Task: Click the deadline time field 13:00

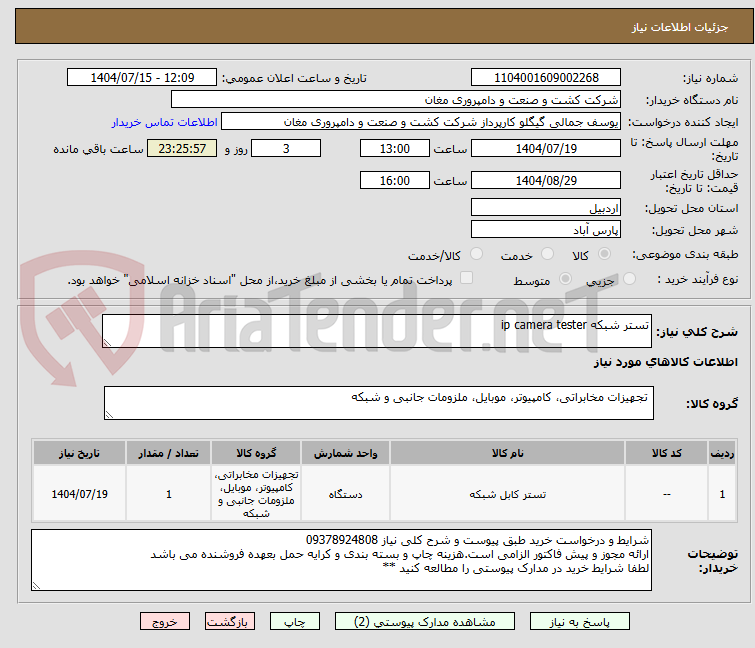Action: pos(394,148)
